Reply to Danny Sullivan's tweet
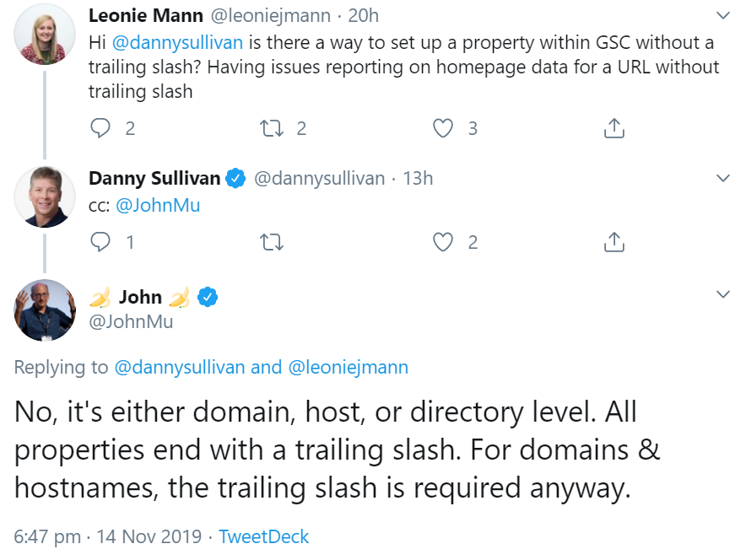The image size is (746, 560). coord(100,243)
